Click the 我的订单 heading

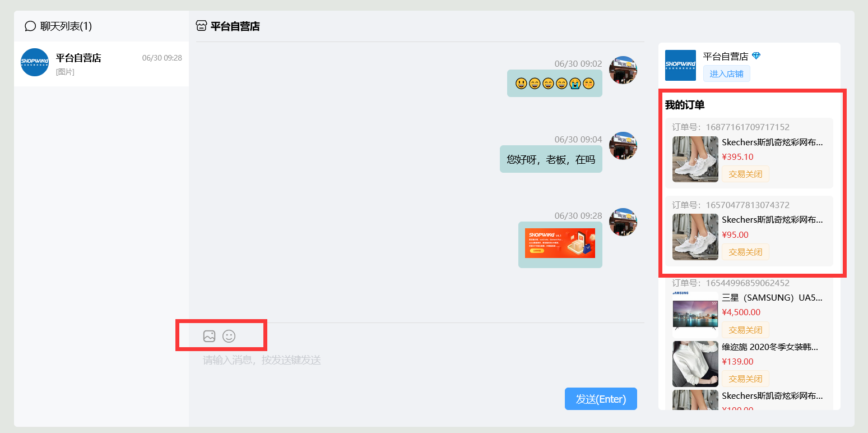685,105
